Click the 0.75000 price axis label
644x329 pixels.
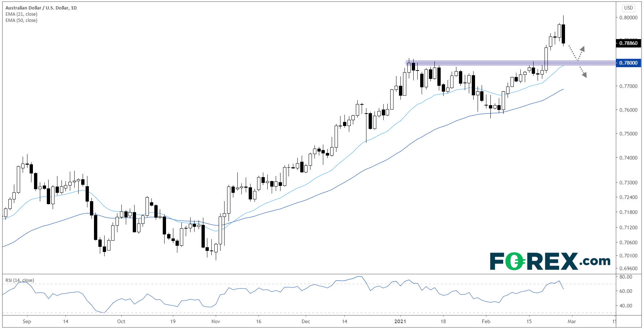pos(628,134)
